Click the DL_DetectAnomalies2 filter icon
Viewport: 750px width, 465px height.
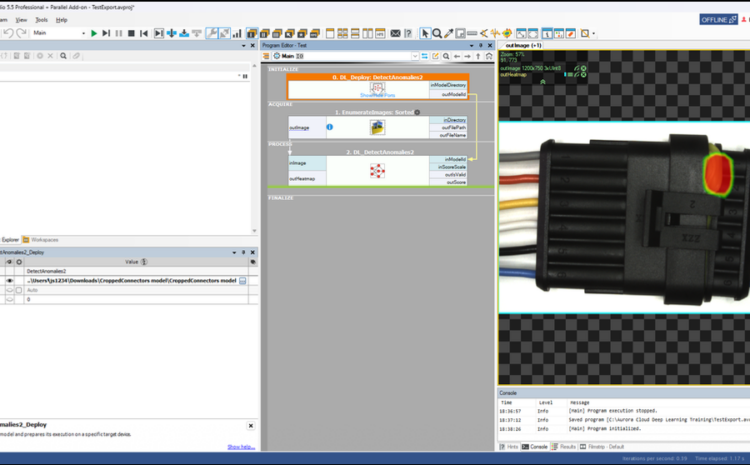pos(378,171)
